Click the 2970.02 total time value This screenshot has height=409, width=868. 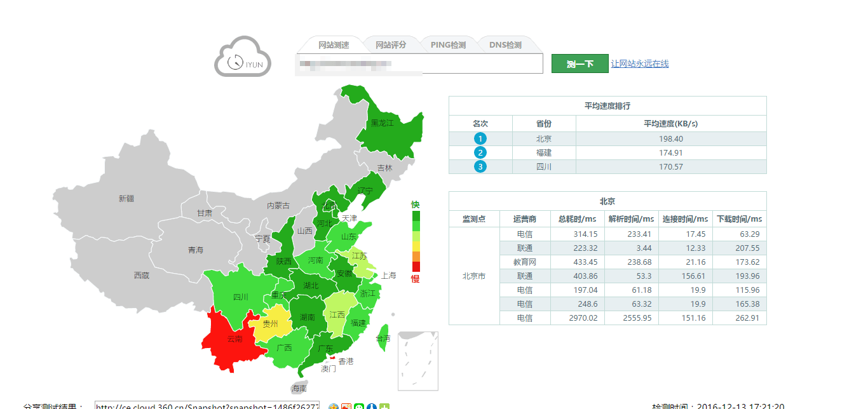[583, 318]
